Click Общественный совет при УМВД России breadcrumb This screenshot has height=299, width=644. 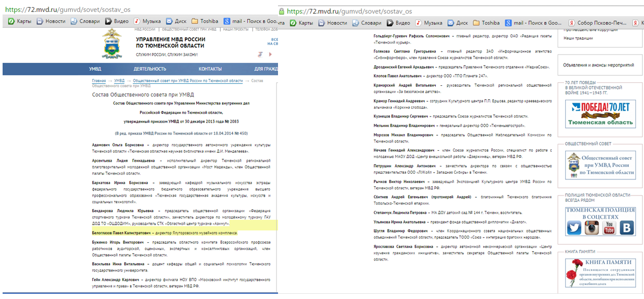[188, 81]
